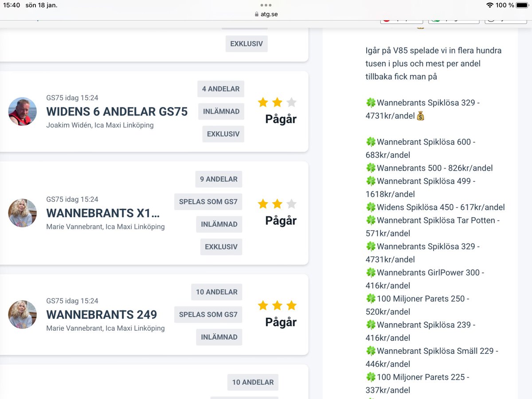Click text 'Wannebrants 500 - 826kr/andel'
The height and width of the screenshot is (399, 532).
pyautogui.click(x=435, y=168)
